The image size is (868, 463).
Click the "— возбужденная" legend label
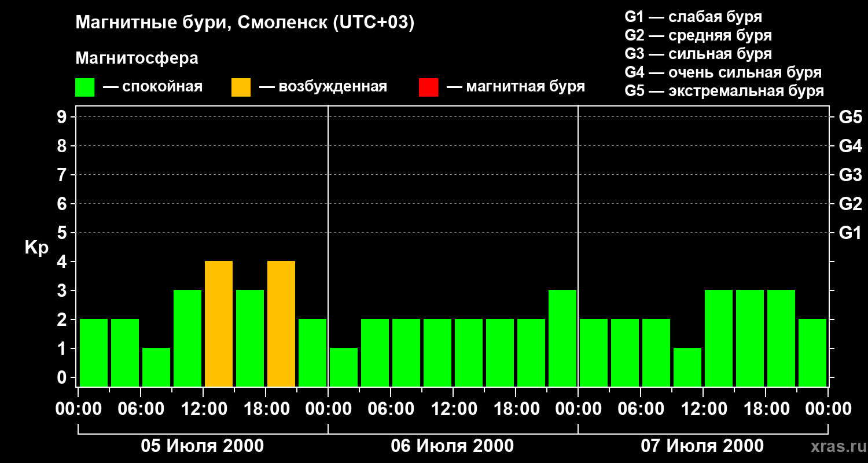323,87
